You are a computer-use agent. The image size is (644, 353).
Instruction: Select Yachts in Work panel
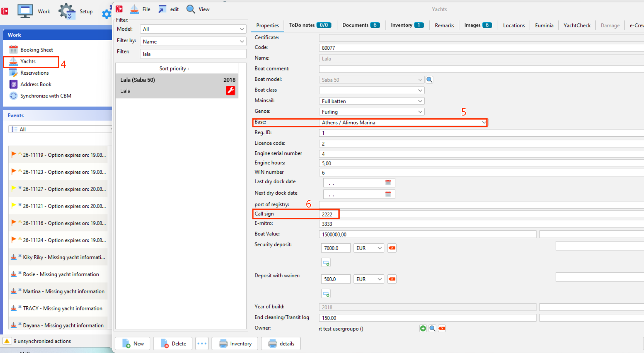(28, 61)
